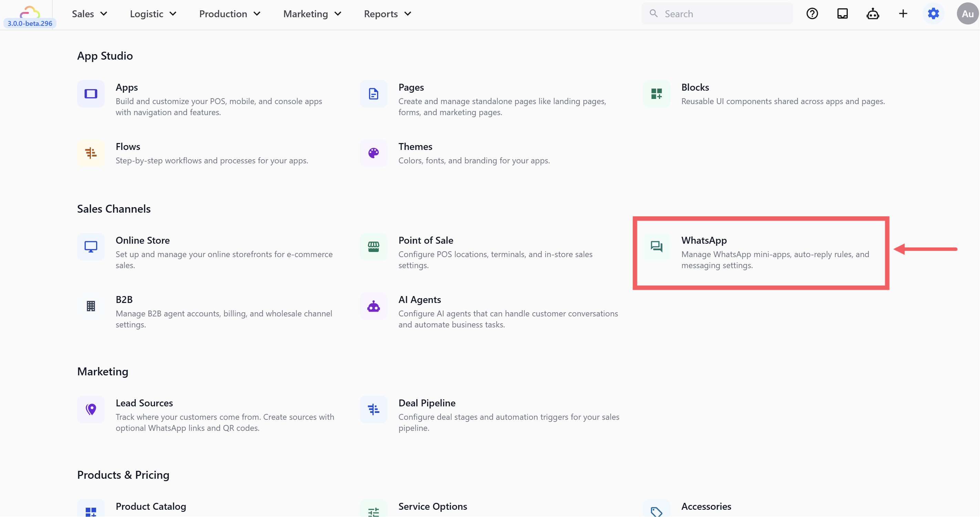Viewport: 980px width, 517px height.
Task: Click the Lead Sources location pin icon
Action: pyautogui.click(x=91, y=409)
